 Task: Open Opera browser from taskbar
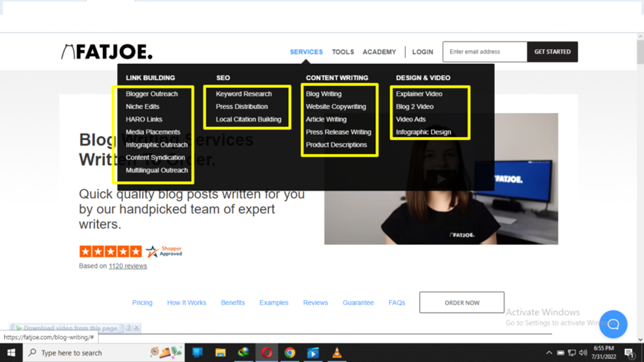267,353
